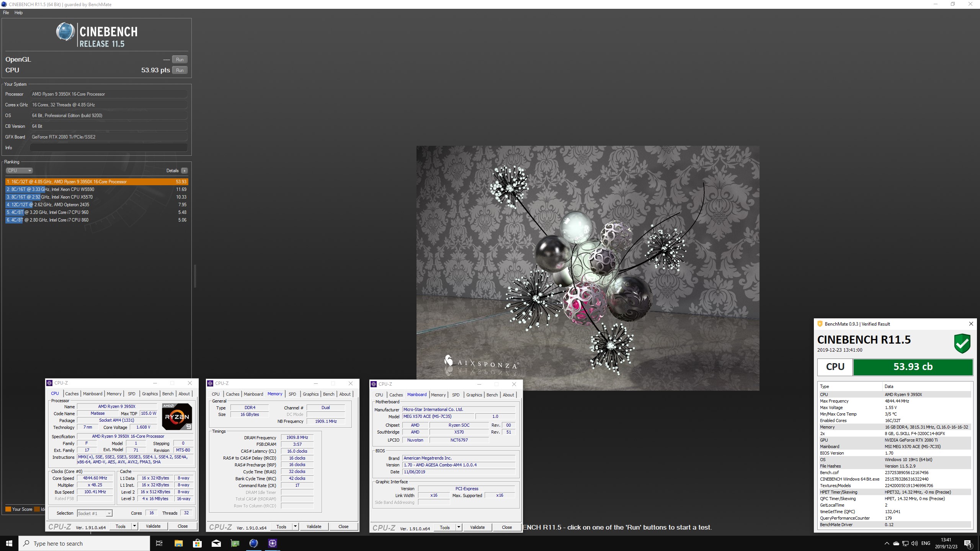
Task: Click the Cinebench title bar app icon
Action: (x=4, y=4)
